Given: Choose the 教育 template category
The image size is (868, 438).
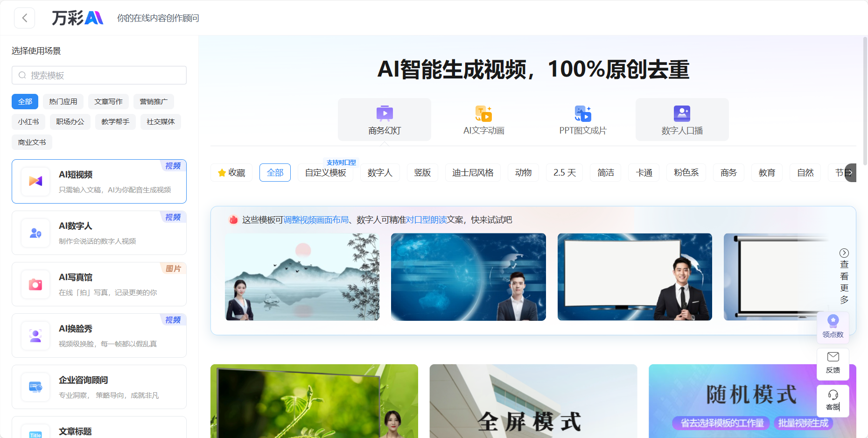Looking at the screenshot, I should (767, 173).
